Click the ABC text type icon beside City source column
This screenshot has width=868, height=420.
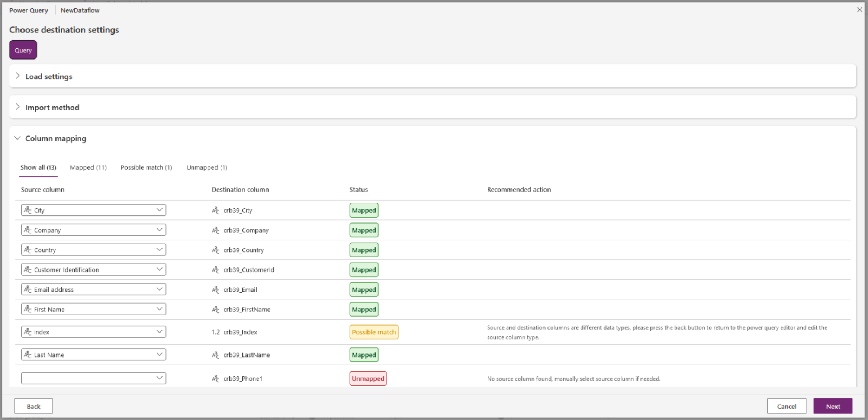point(27,210)
